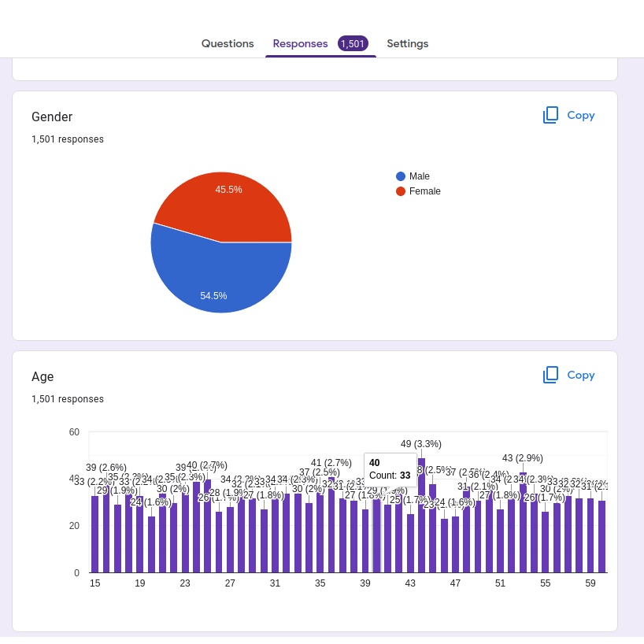This screenshot has width=644, height=644.
Task: Click the 1,501 response count badge
Action: click(x=353, y=43)
